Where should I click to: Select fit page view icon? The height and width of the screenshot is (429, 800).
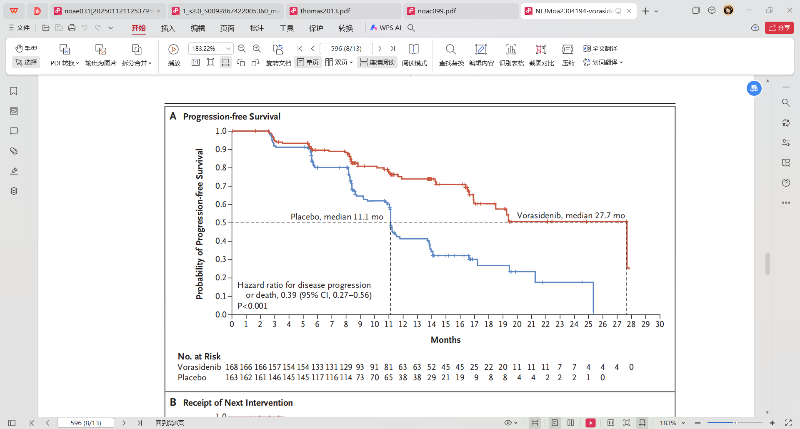pos(210,62)
